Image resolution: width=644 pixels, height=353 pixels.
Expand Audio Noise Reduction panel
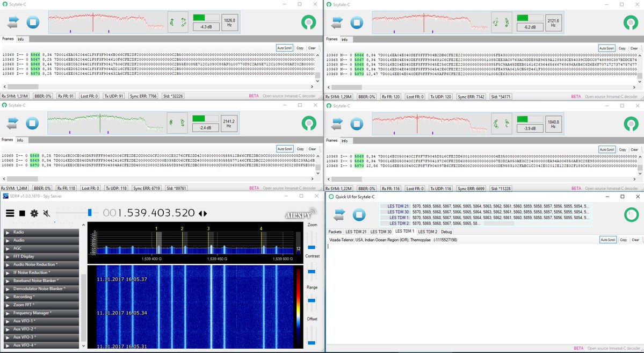[41, 265]
